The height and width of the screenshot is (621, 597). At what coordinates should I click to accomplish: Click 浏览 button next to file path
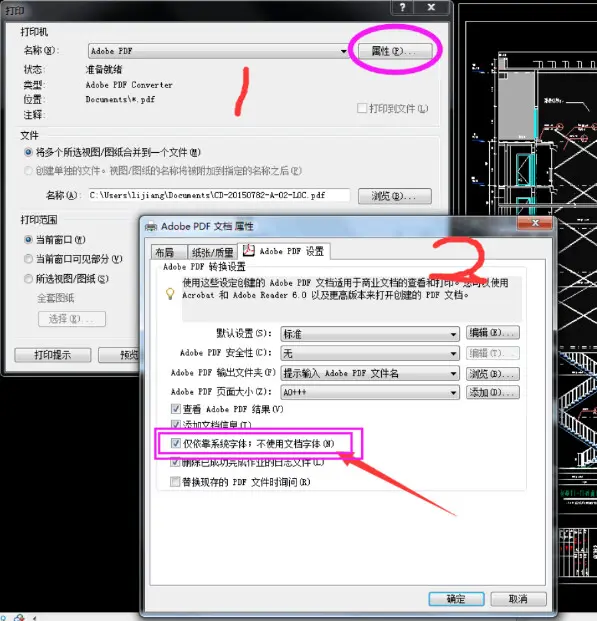click(x=395, y=196)
